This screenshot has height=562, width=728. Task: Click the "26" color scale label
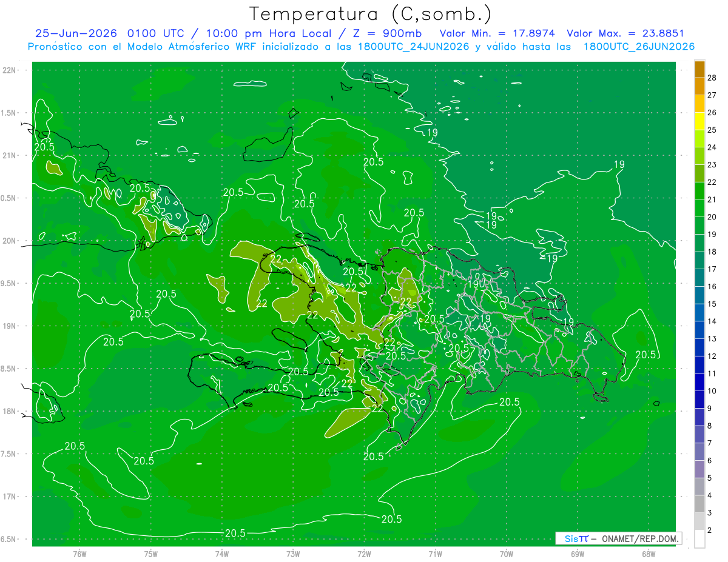[x=713, y=113]
